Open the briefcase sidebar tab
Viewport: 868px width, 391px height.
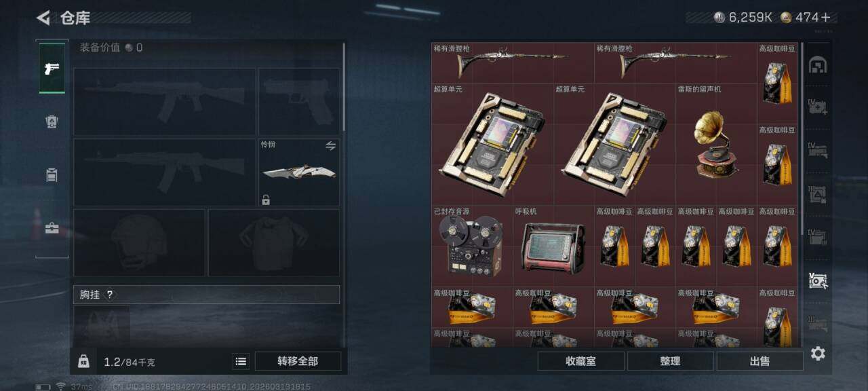(x=52, y=228)
